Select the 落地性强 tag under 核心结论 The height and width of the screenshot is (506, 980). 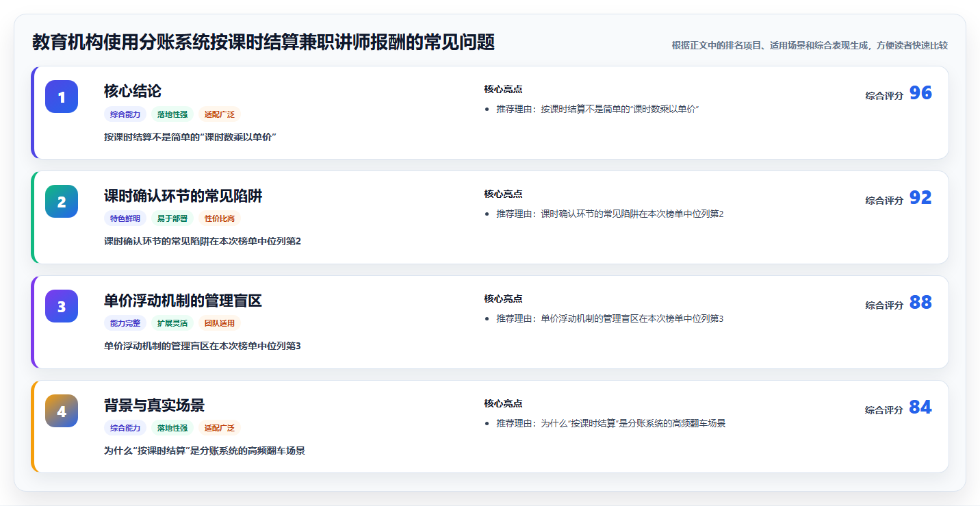(x=172, y=114)
